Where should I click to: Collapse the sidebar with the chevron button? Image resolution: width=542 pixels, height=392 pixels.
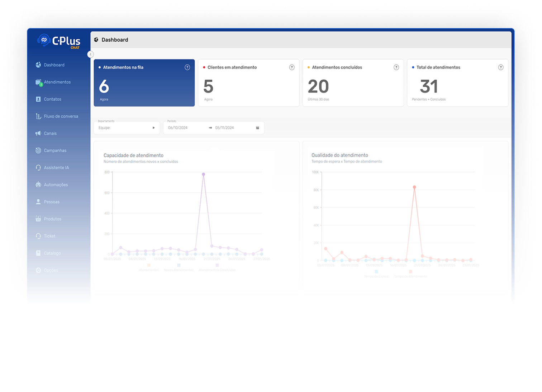pyautogui.click(x=90, y=54)
